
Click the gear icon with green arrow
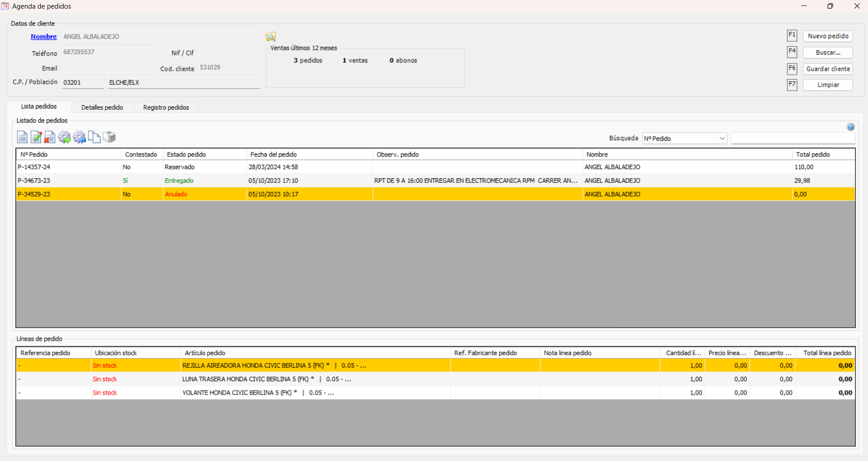point(64,137)
